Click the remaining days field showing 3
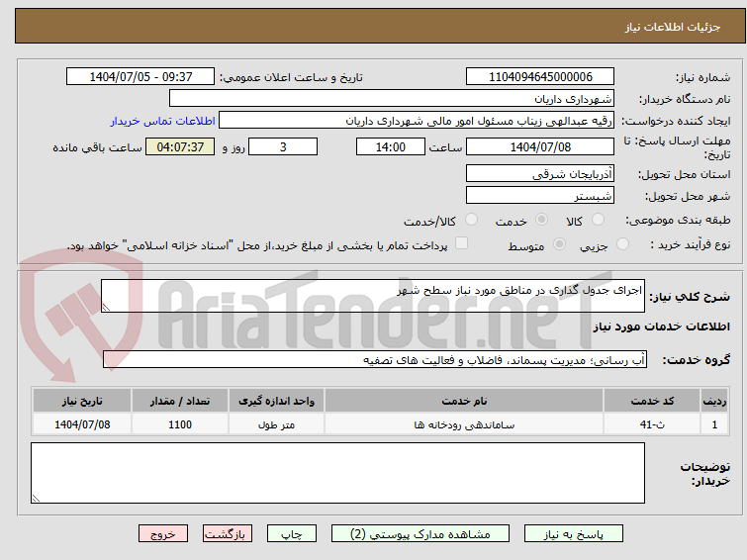Screen dimensions: 747x560 tap(283, 146)
